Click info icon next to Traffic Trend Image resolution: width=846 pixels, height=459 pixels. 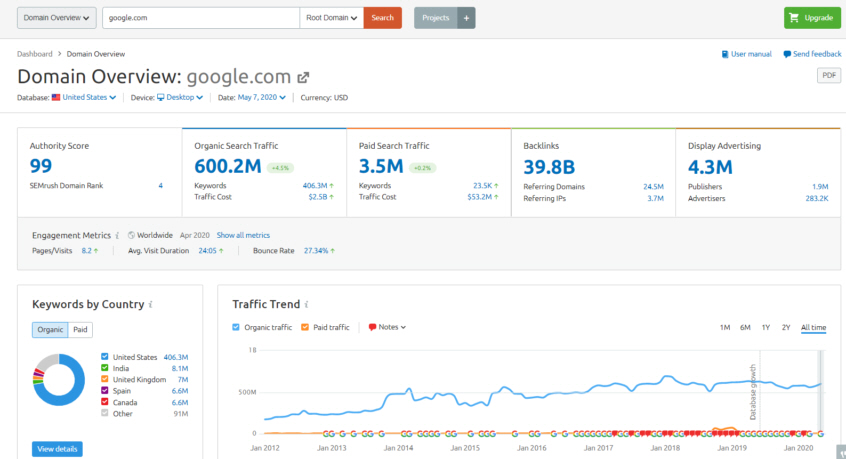click(306, 304)
